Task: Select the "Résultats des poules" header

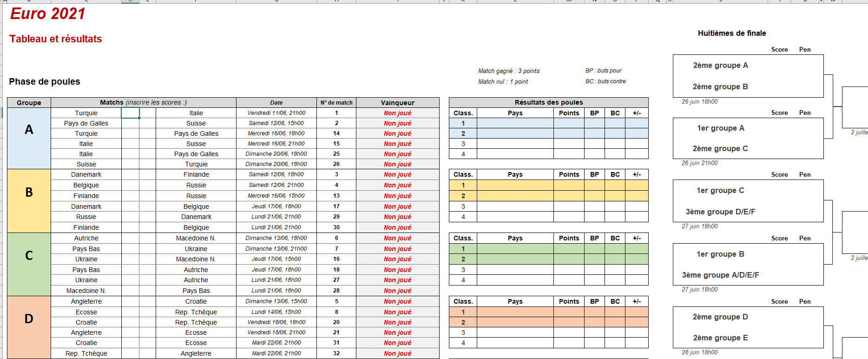Action: coord(549,102)
